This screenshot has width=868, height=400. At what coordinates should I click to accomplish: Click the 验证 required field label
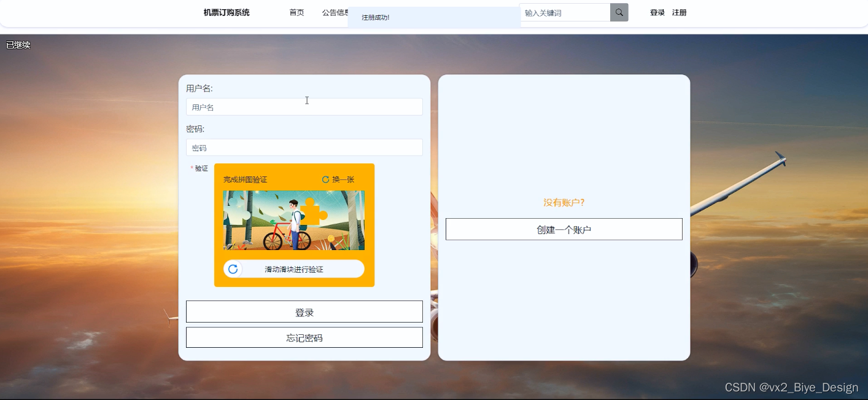click(201, 168)
